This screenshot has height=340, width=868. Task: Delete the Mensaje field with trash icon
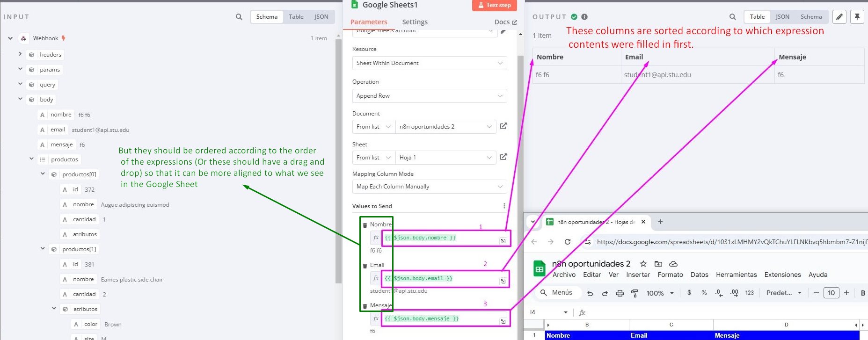tap(365, 306)
